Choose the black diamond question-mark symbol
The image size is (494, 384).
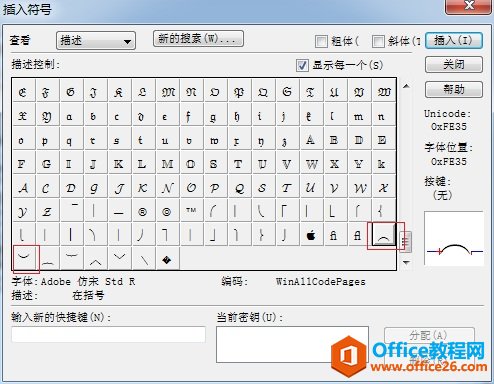point(168,259)
